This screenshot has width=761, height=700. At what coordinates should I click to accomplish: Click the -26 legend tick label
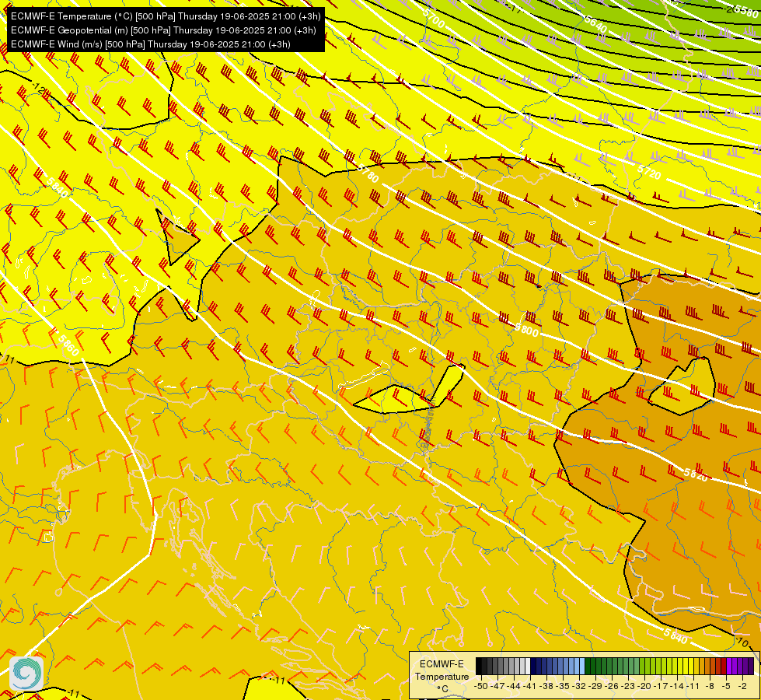click(x=612, y=686)
